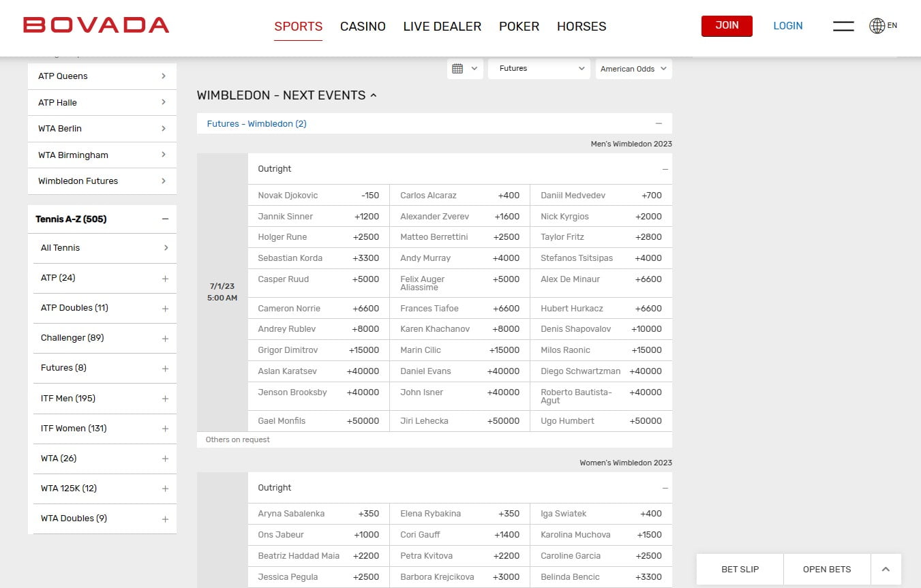The height and width of the screenshot is (588, 921).
Task: Collapse Wimbledon - Next Events heading
Action: pyautogui.click(x=287, y=95)
